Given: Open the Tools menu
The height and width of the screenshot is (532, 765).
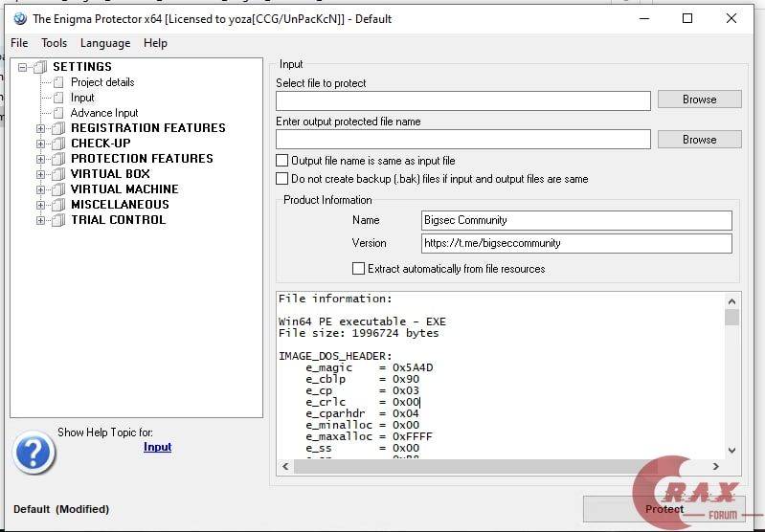Looking at the screenshot, I should (x=54, y=43).
